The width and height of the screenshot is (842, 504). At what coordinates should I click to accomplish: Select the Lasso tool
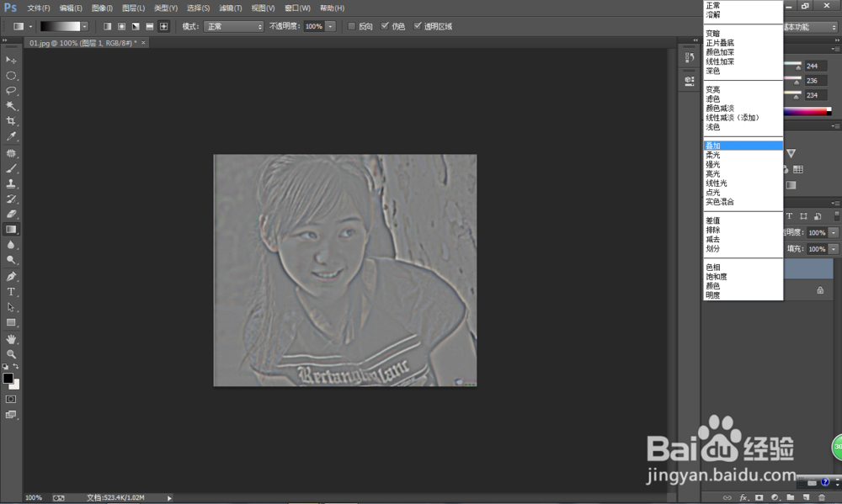tap(11, 91)
